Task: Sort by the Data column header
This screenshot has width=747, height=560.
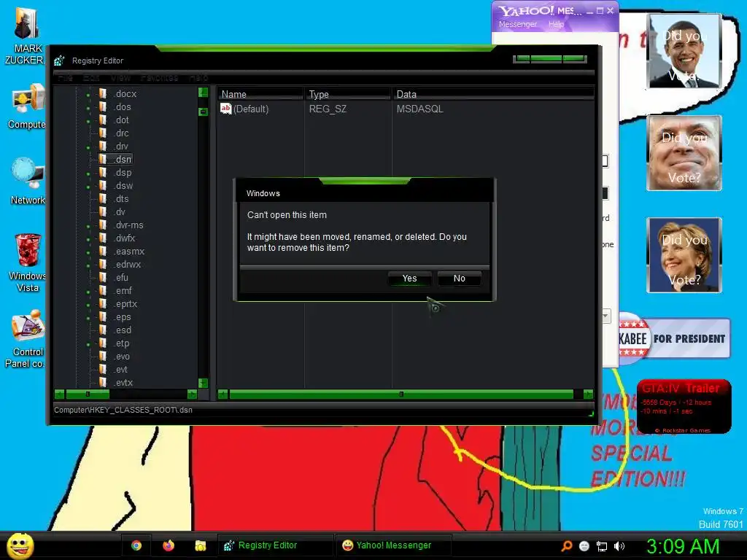Action: 494,94
